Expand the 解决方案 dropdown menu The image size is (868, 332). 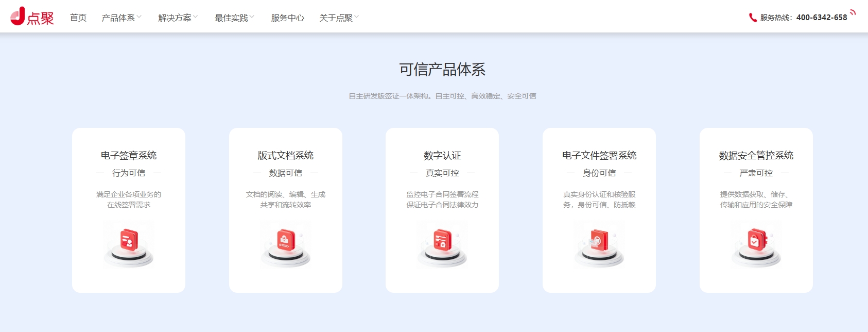tap(178, 18)
